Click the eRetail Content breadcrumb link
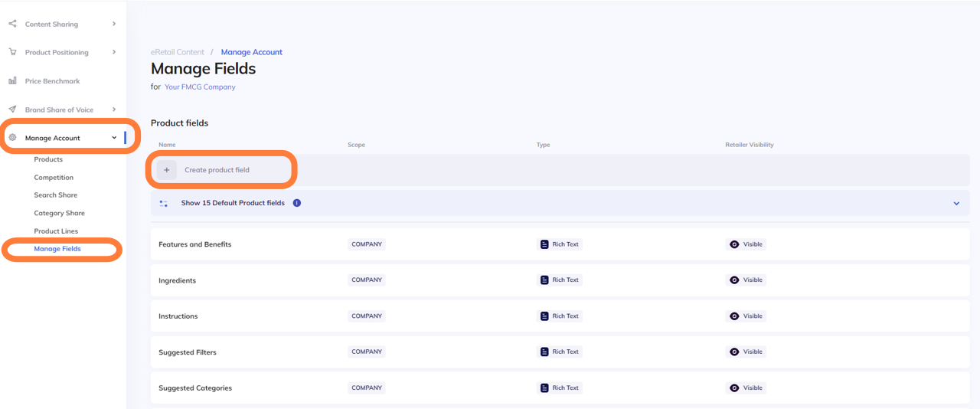 pyautogui.click(x=178, y=52)
